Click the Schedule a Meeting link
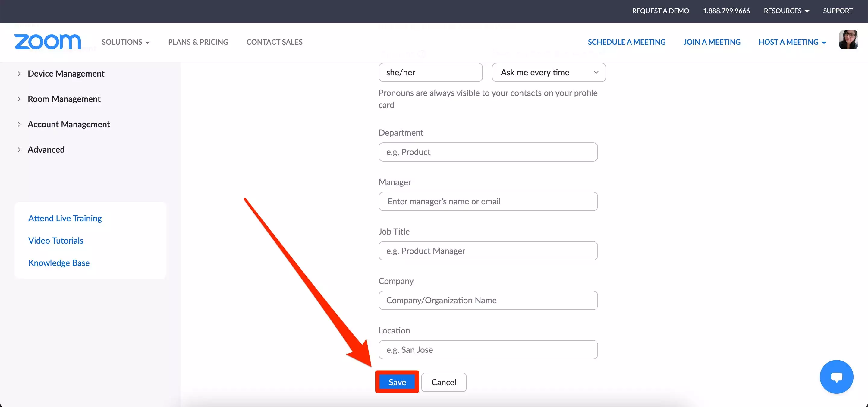The image size is (868, 407). (x=626, y=42)
